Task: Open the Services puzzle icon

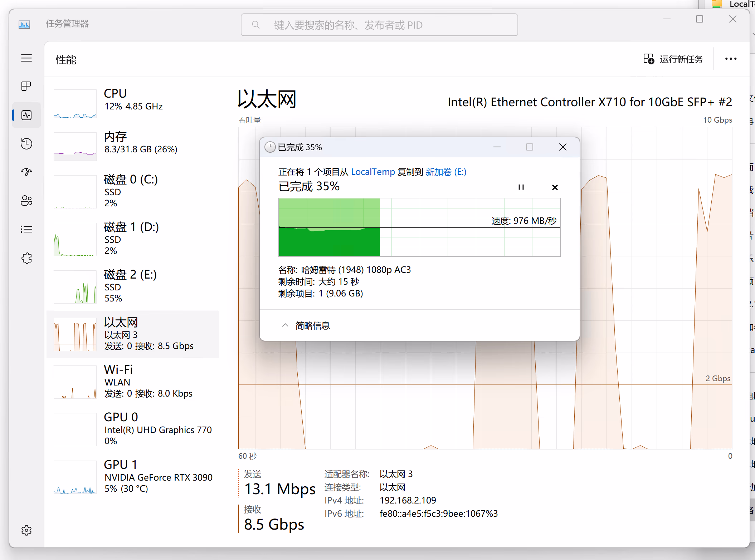Action: pos(26,258)
